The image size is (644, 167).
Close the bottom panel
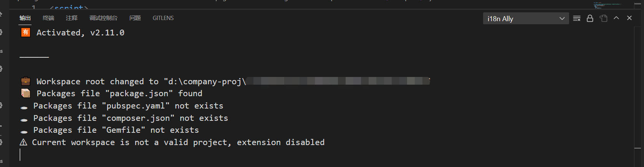point(629,18)
